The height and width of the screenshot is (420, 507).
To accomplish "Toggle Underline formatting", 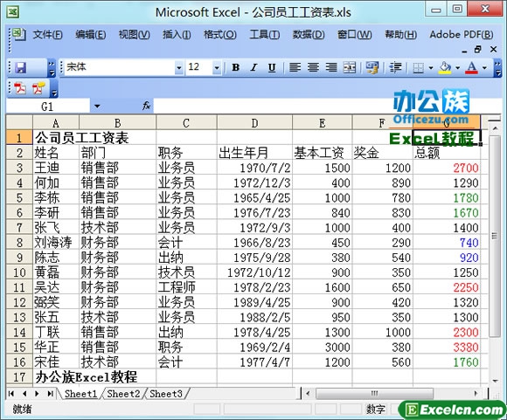I will pyautogui.click(x=272, y=67).
